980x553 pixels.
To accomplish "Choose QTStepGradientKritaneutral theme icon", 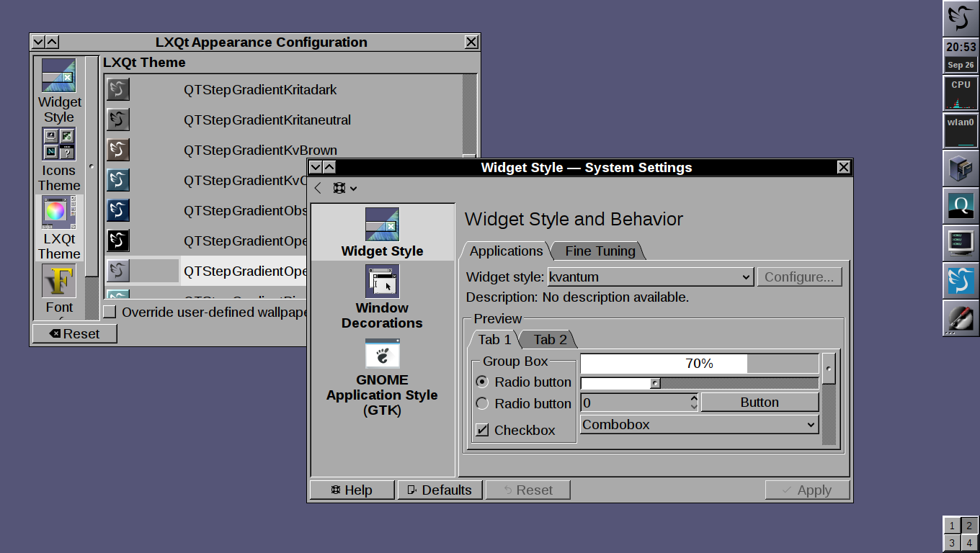I will [x=118, y=120].
